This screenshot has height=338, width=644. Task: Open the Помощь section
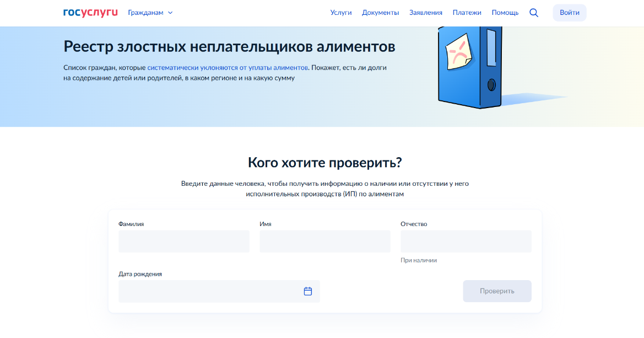(505, 13)
